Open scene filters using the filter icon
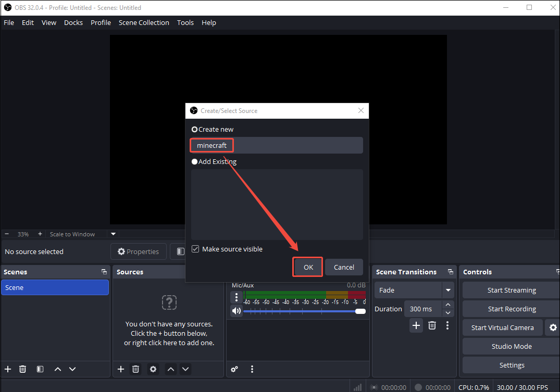The image size is (560, 392). (x=40, y=369)
